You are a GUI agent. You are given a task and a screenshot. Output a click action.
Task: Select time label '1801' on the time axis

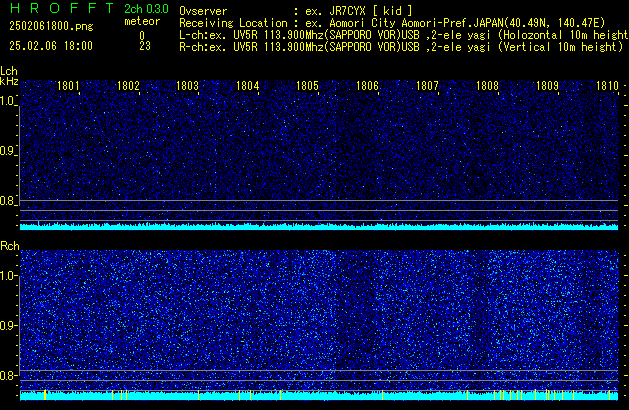[68, 86]
